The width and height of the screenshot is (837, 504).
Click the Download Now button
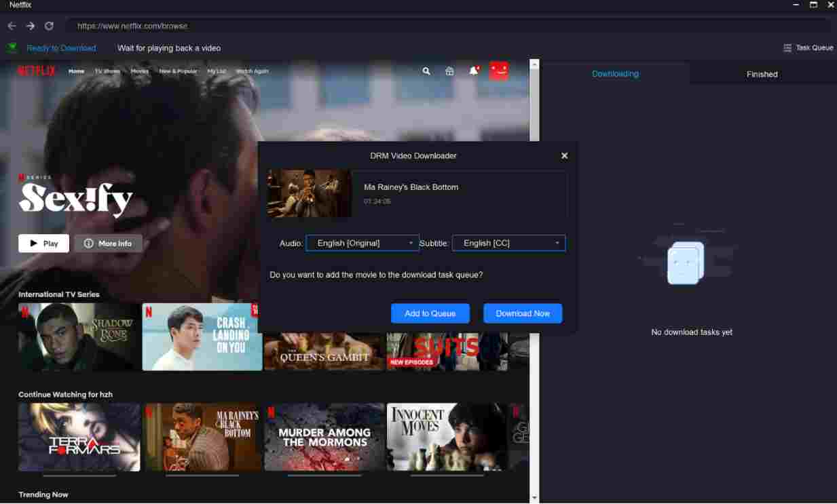coord(523,313)
